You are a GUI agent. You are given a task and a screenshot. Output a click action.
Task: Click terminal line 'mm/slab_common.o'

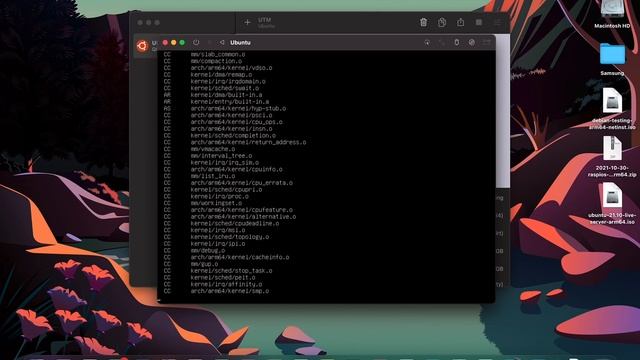click(218, 54)
